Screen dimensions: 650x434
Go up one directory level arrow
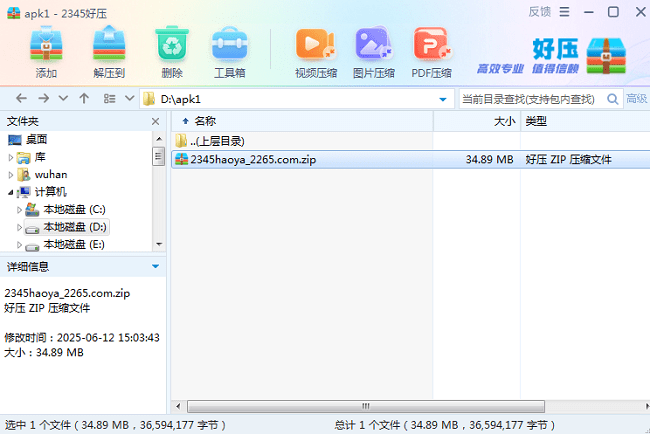click(84, 99)
